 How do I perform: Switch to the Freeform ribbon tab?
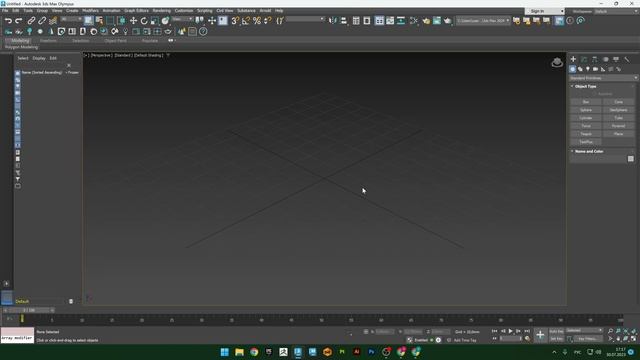point(48,41)
